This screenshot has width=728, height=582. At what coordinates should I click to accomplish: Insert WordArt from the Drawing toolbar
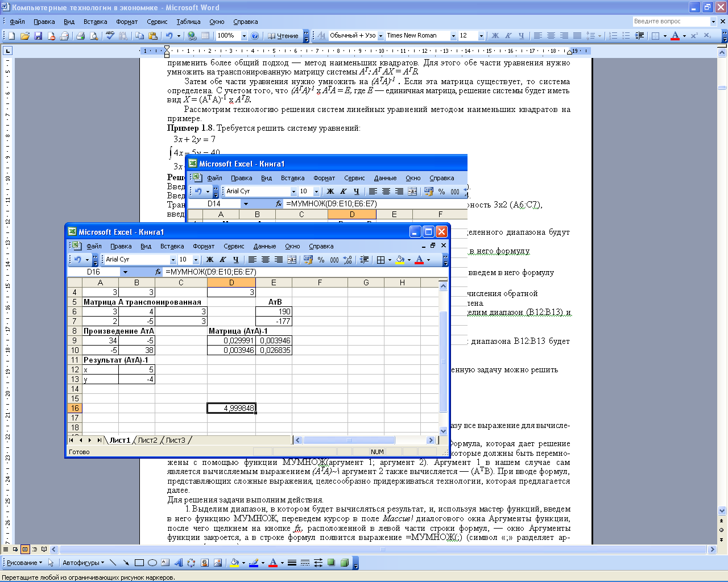pos(179,563)
